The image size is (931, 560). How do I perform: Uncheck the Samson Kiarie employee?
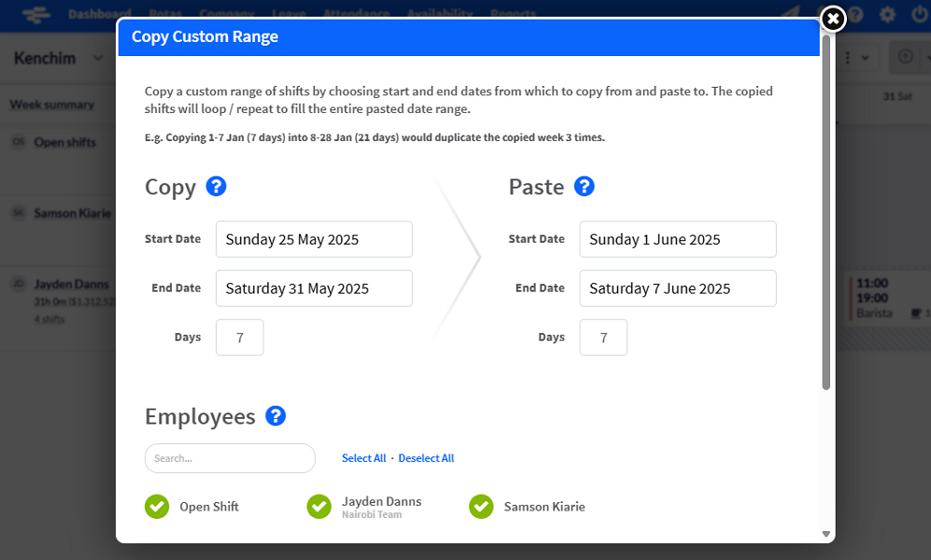481,507
